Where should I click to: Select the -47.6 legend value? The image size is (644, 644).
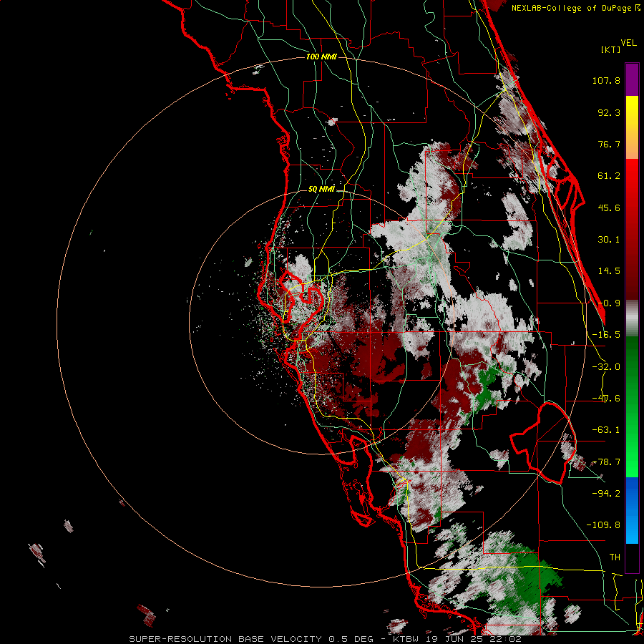(606, 399)
